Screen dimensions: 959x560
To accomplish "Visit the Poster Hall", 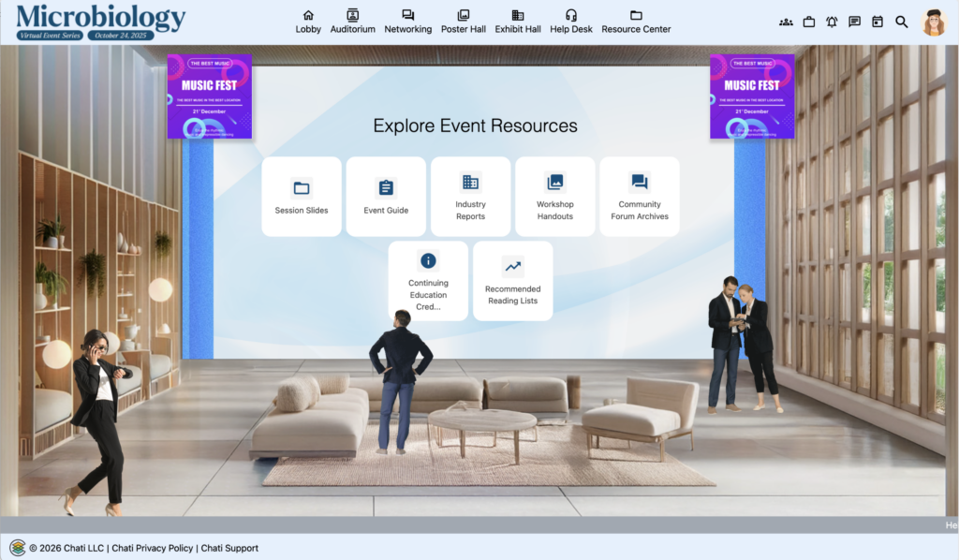I will (463, 22).
